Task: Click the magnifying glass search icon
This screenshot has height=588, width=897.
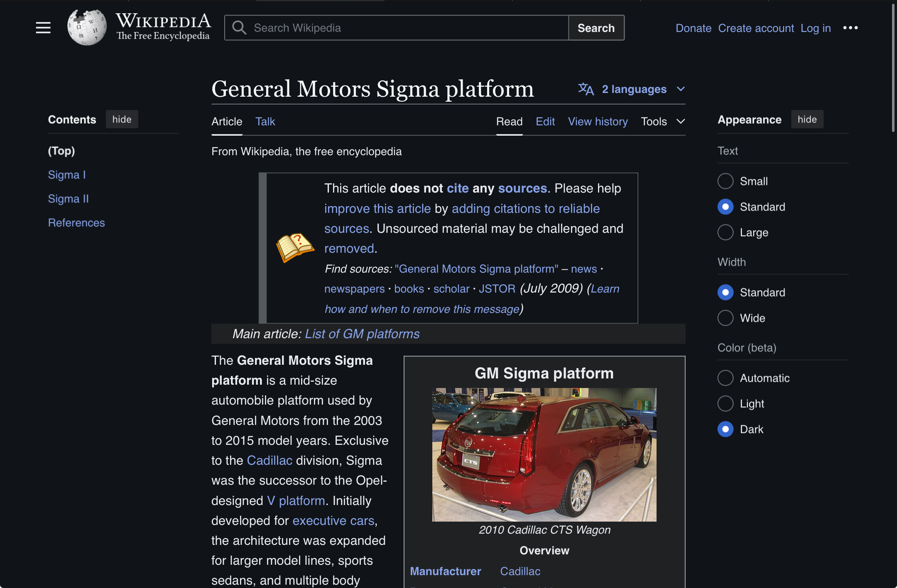Action: pyautogui.click(x=239, y=28)
